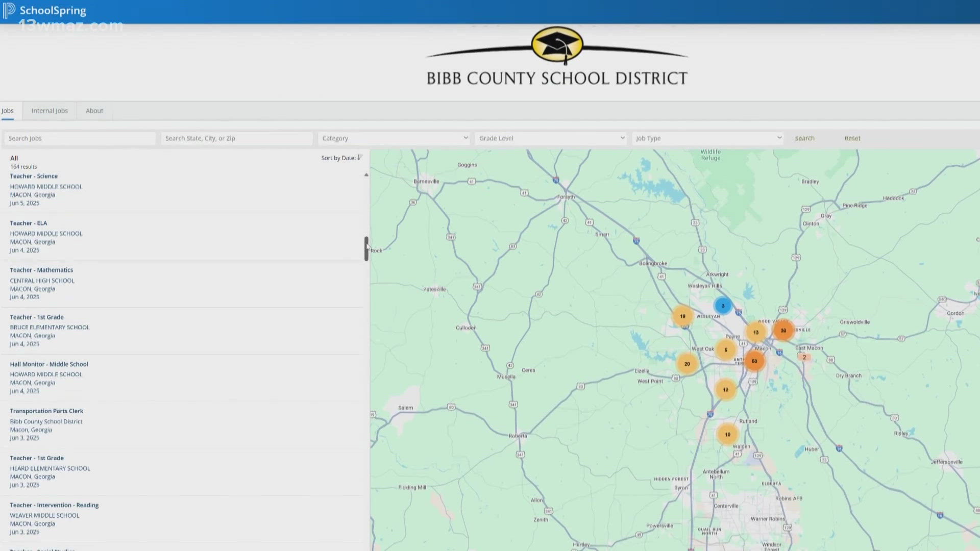Screen dimensions: 980x551
Task: Open Teacher - 1st Grade at Bruce Elementary
Action: (x=37, y=317)
